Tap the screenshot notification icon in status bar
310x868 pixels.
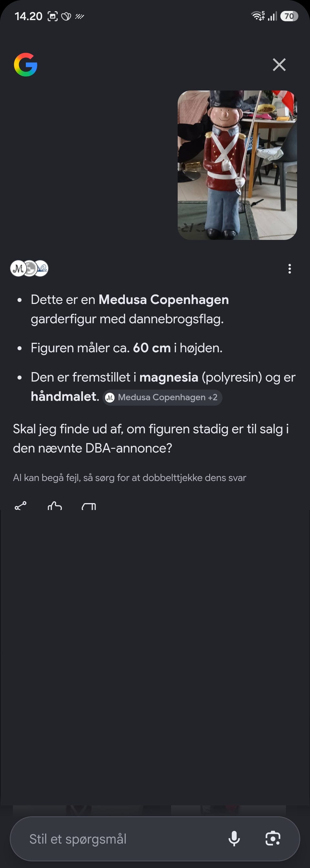pyautogui.click(x=53, y=16)
